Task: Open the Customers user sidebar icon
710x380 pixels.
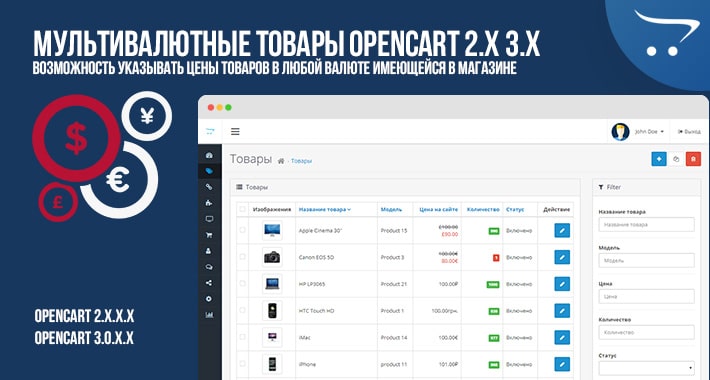Action: pyautogui.click(x=209, y=251)
